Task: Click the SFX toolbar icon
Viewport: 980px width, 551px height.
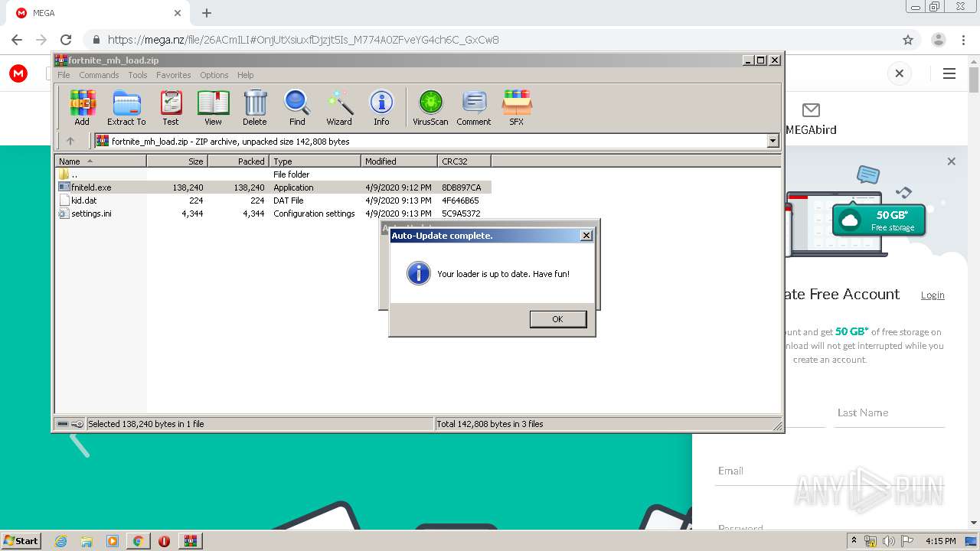Action: (517, 107)
